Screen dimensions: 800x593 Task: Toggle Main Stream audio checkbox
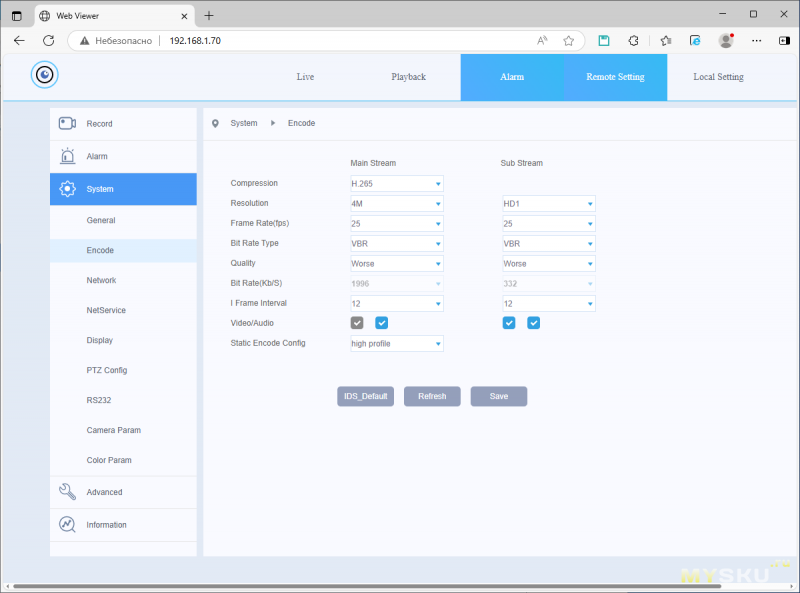[x=382, y=323]
